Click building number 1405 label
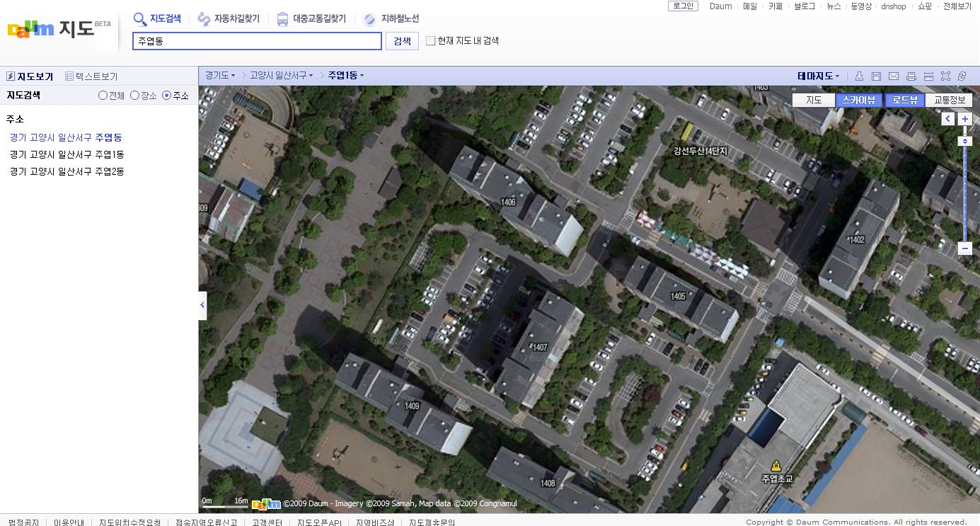This screenshot has width=980, height=526. 679,297
